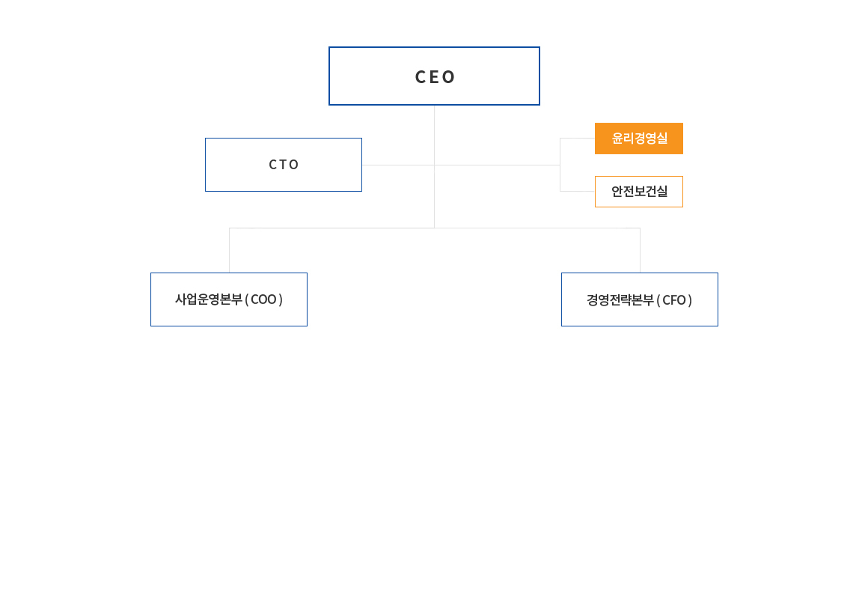Click the connector line above CFO box
868x593 pixels.
tap(640, 250)
